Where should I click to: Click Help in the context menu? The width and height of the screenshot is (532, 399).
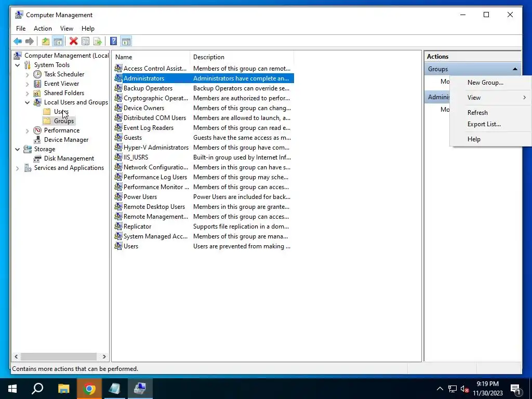coord(491,139)
